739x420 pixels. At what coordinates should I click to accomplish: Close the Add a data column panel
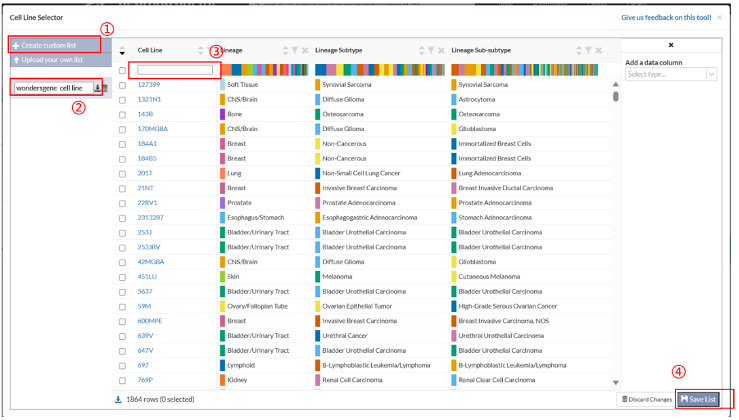[671, 45]
